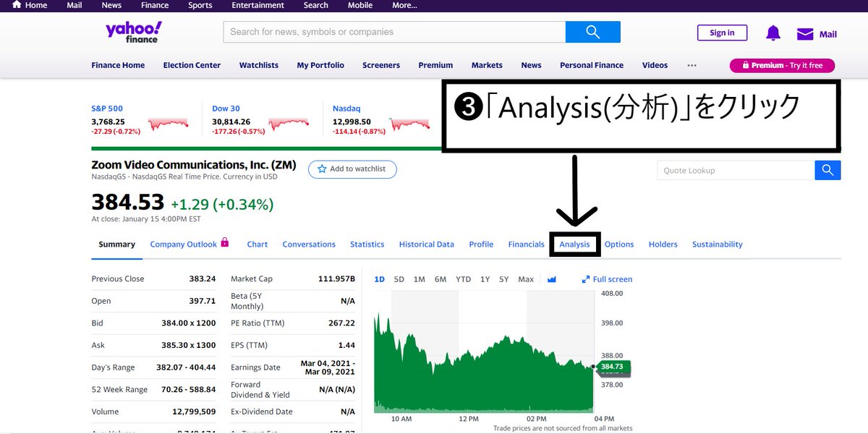Click the Day's Range value 382.07 - 404.44
868x434 pixels.
tap(186, 367)
